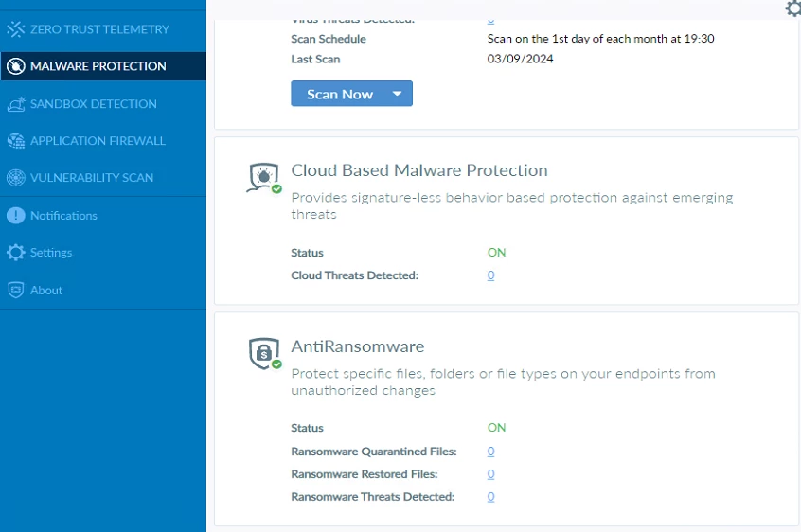Click the Malware Protection bug icon
The width and height of the screenshot is (801, 532).
pos(16,66)
